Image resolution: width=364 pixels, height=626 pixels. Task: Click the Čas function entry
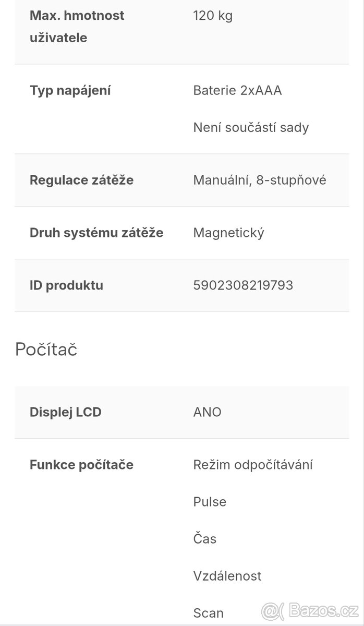[204, 539]
